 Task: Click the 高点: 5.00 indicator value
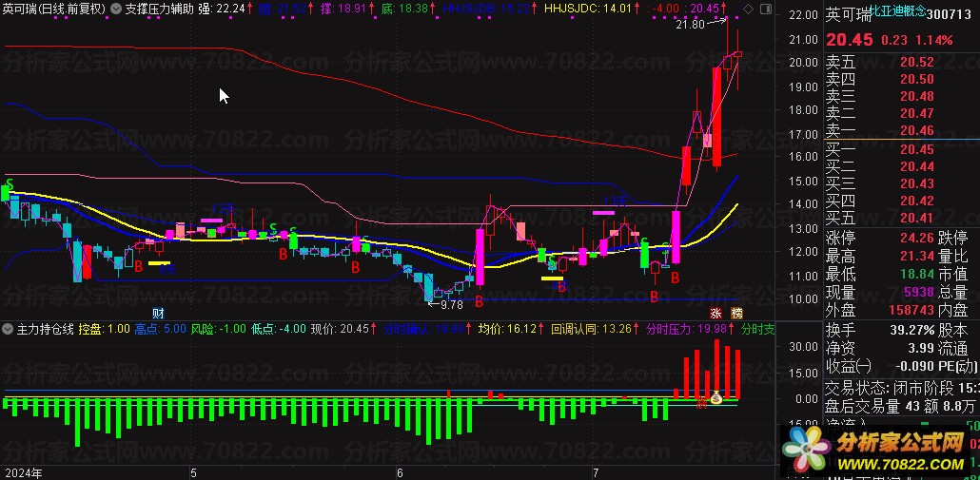tap(161, 329)
